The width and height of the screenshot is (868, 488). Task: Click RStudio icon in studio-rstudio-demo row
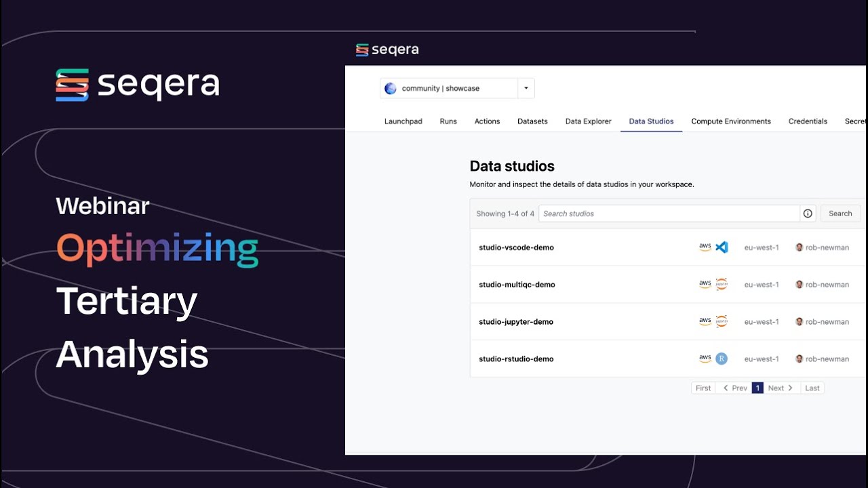click(x=722, y=359)
